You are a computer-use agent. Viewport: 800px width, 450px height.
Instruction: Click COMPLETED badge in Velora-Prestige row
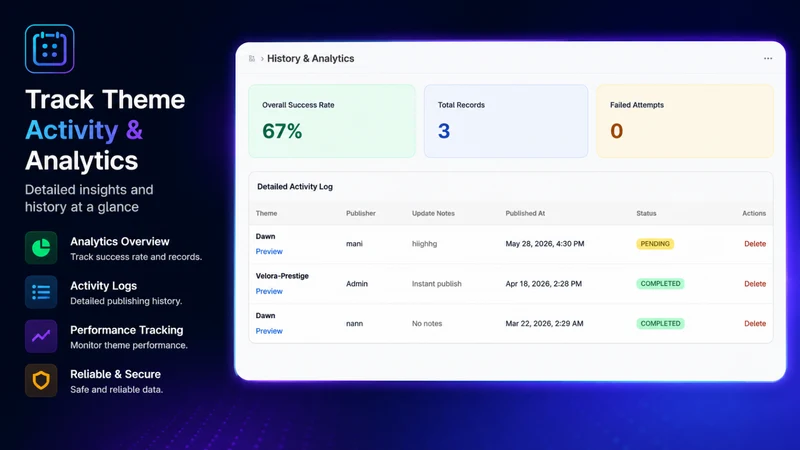tap(660, 284)
